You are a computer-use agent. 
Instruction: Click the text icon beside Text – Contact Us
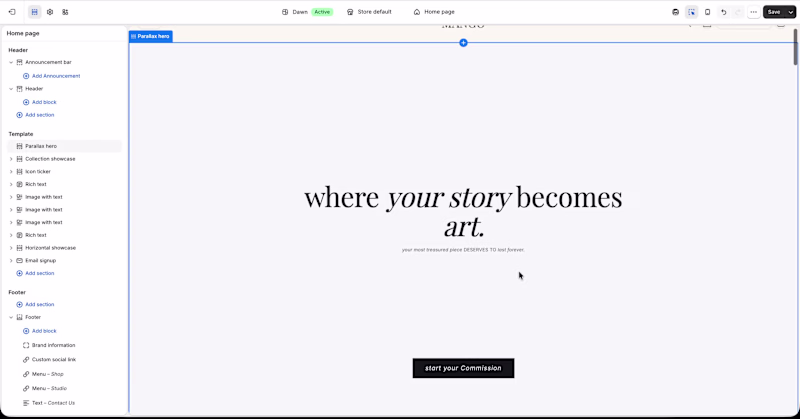(x=26, y=403)
